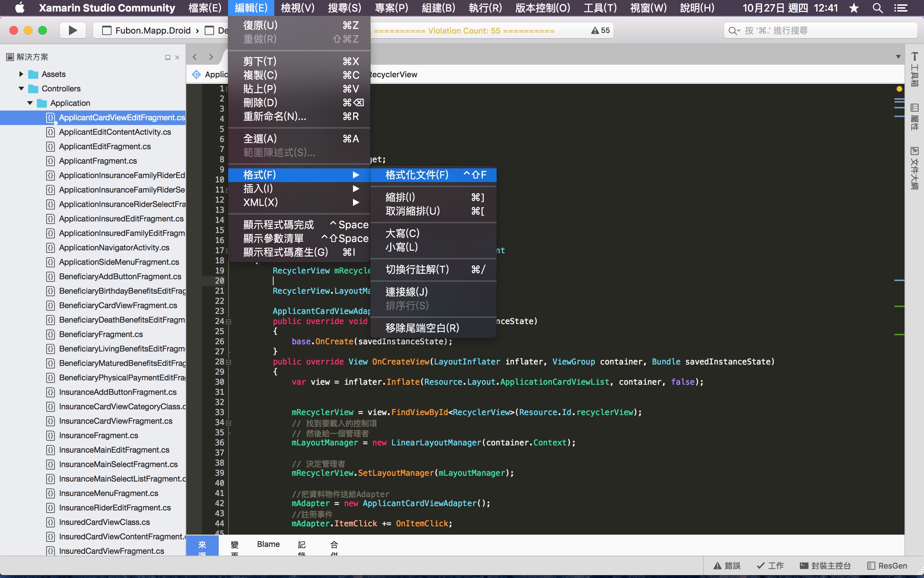Open the Toolbox side pad
924x578 pixels.
915,70
